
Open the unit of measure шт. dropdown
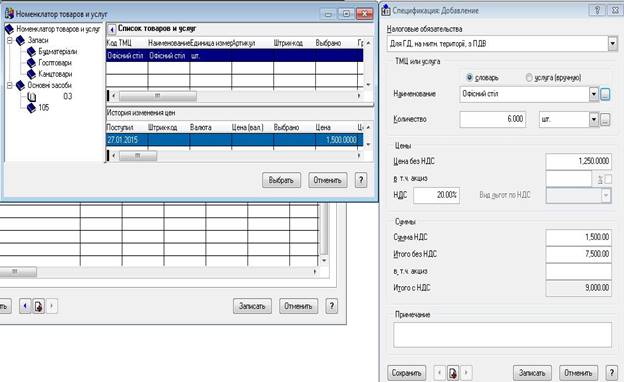click(594, 119)
